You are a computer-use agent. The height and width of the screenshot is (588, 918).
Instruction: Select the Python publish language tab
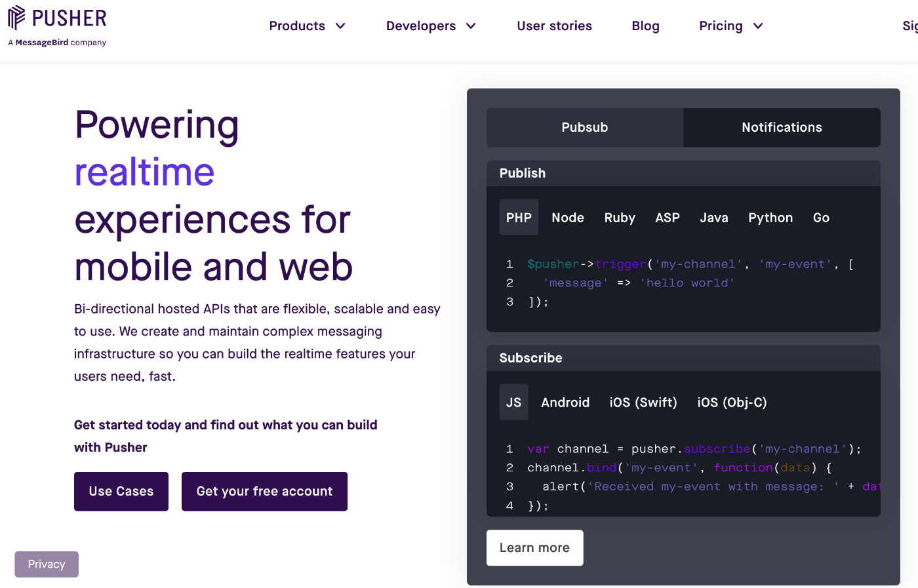[x=770, y=218]
